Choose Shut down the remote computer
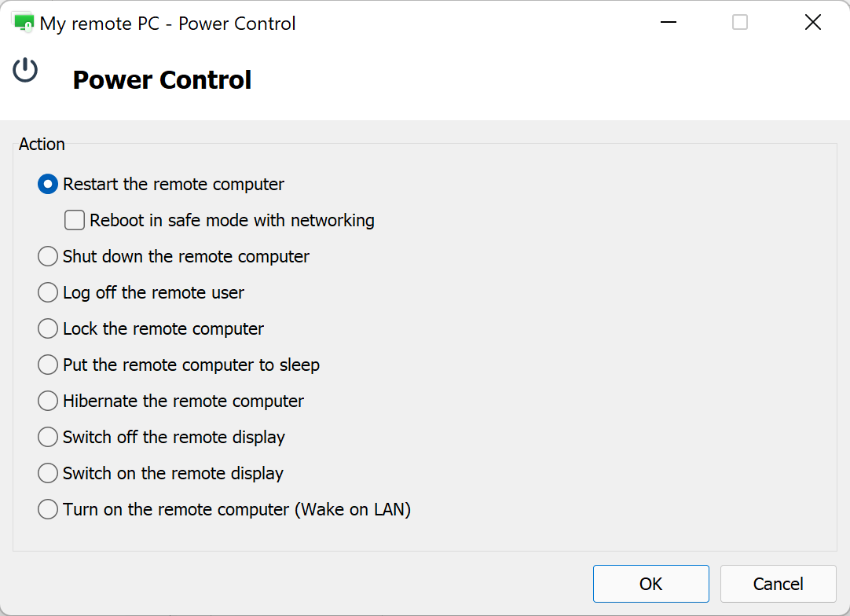Viewport: 850px width, 616px height. 48,257
